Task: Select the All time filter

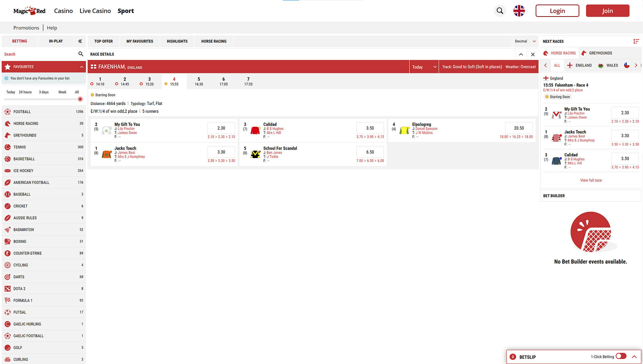Action: point(77,92)
